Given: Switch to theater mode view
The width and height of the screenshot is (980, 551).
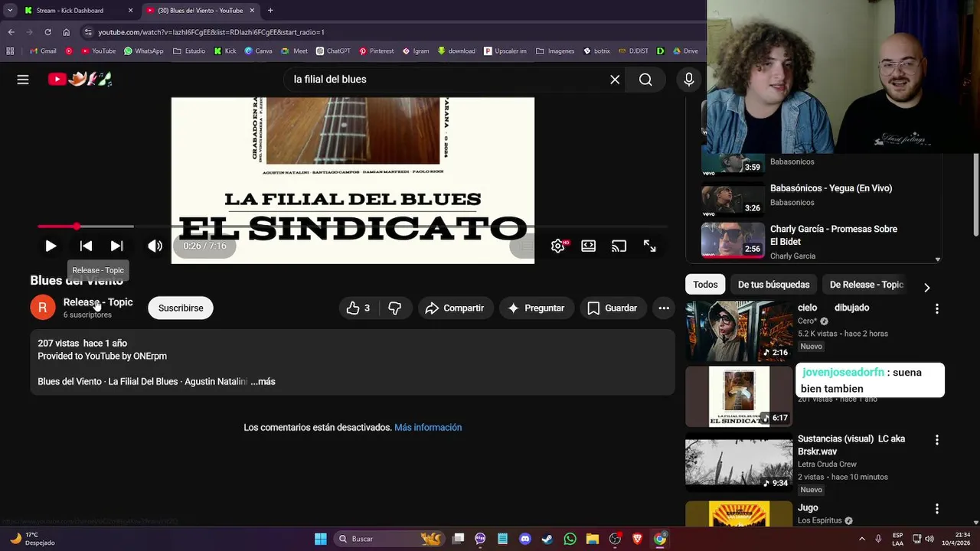Looking at the screenshot, I should (588, 246).
